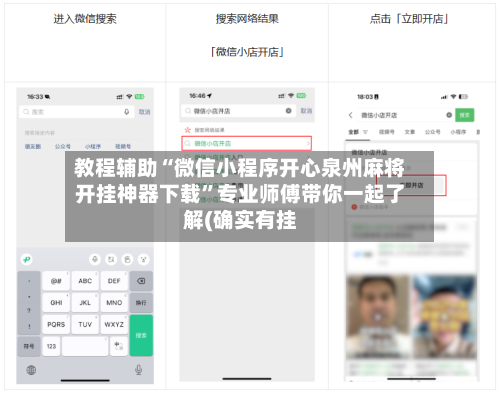Tap the green 搜索 button on keyboard
This screenshot has width=500, height=394.
pyautogui.click(x=141, y=335)
